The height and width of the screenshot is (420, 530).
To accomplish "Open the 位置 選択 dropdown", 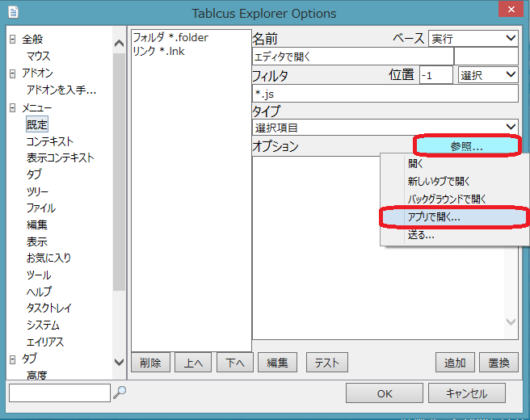I will click(x=487, y=75).
